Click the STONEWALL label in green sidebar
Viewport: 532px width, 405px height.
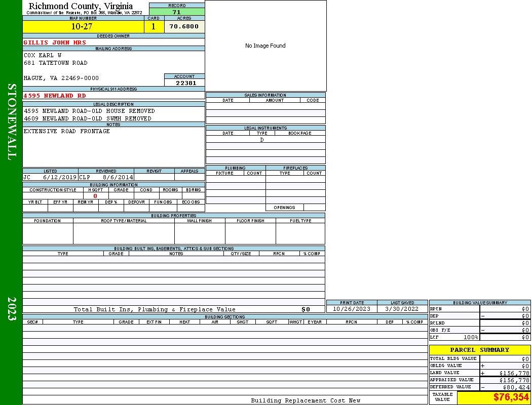tap(11, 122)
